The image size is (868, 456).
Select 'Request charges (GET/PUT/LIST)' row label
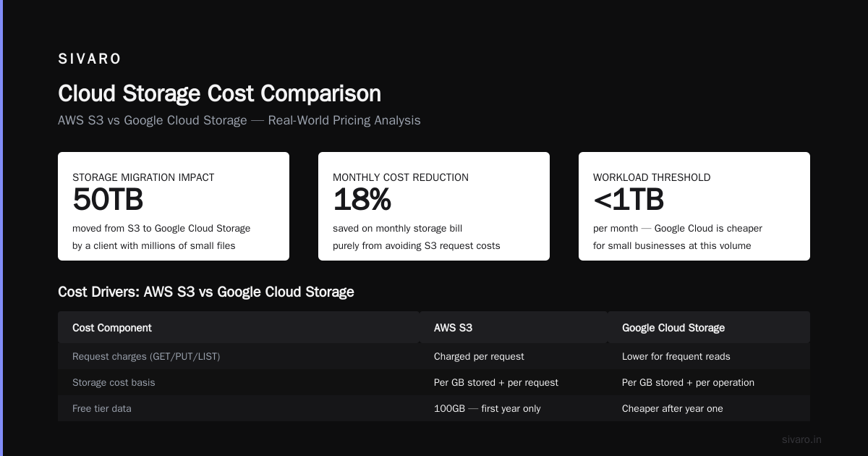tap(146, 356)
